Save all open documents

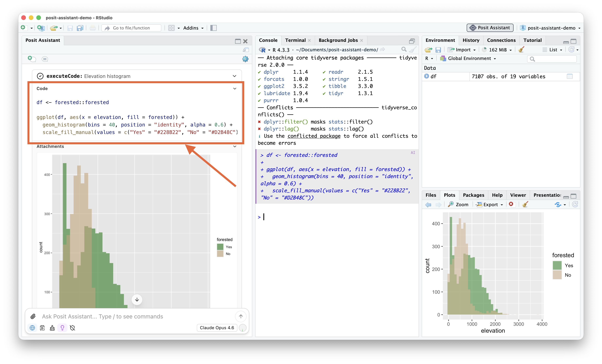point(80,28)
